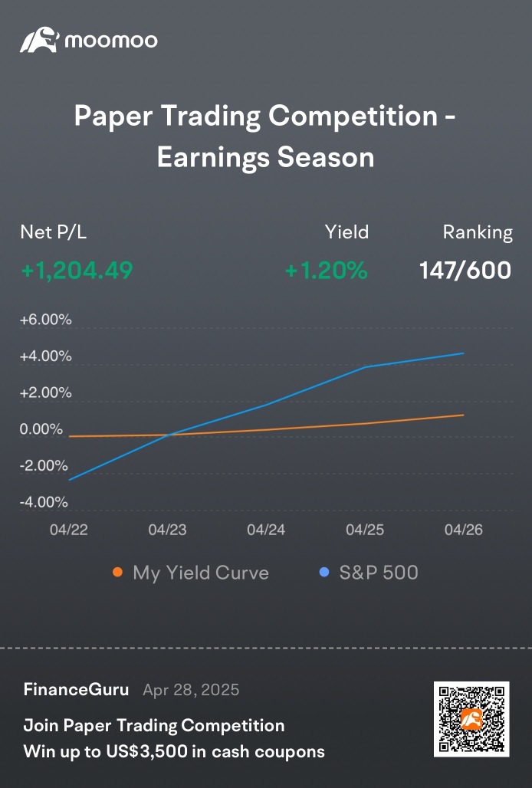The image size is (532, 788).
Task: Toggle the My Yield Curve legend label
Action: coord(201,573)
